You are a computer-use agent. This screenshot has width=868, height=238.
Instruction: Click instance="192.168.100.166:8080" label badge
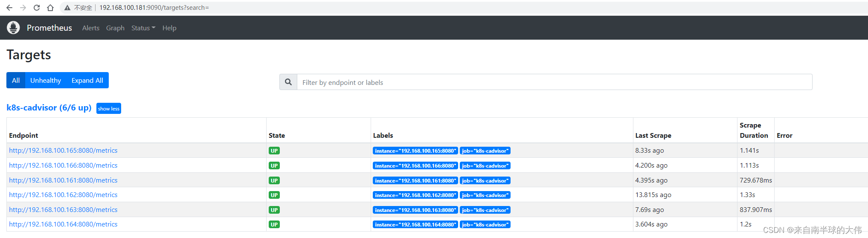click(415, 165)
